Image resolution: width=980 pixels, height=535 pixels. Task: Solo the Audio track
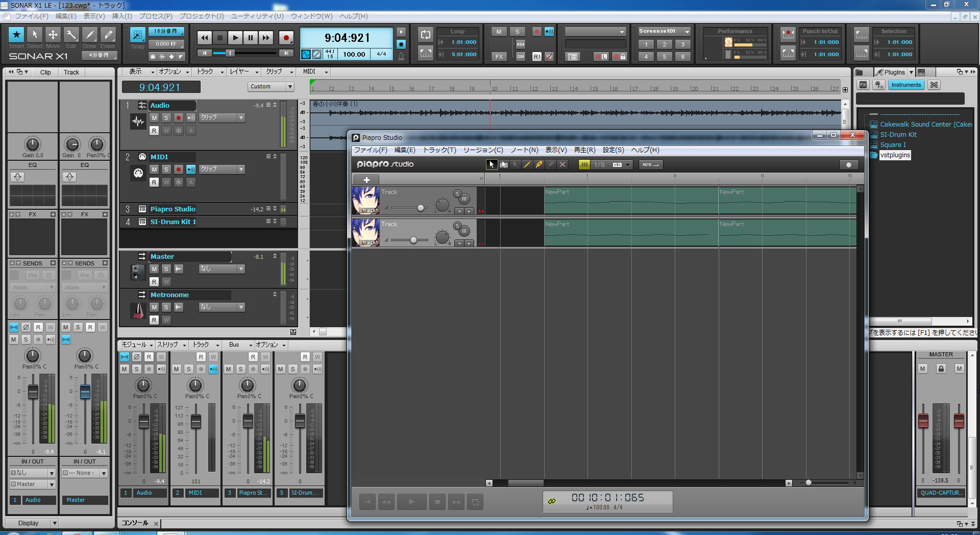point(166,118)
